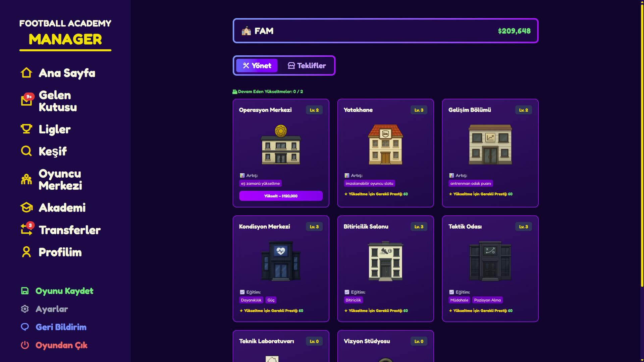Open the Gelen Kutusu mail icon
The image size is (644, 362).
coord(26,101)
